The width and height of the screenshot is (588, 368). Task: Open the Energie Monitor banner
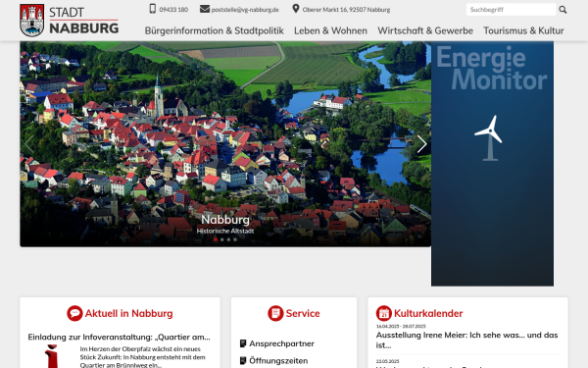point(492,164)
